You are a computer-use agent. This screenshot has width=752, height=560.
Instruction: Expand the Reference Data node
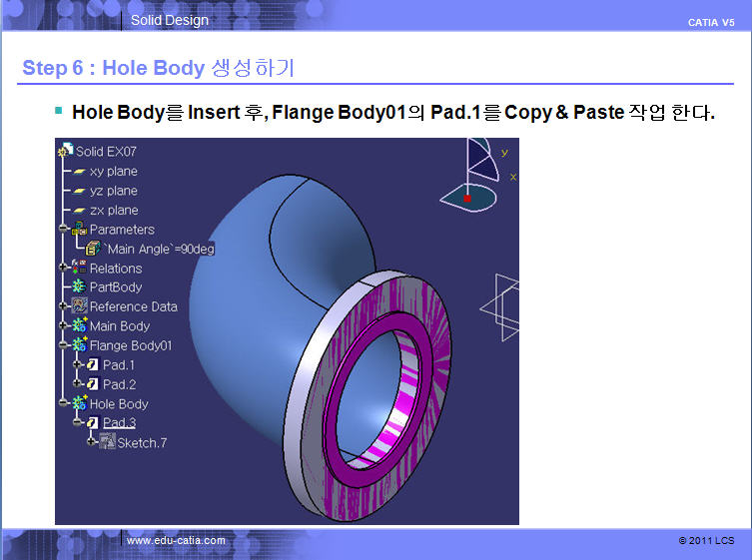(63, 305)
